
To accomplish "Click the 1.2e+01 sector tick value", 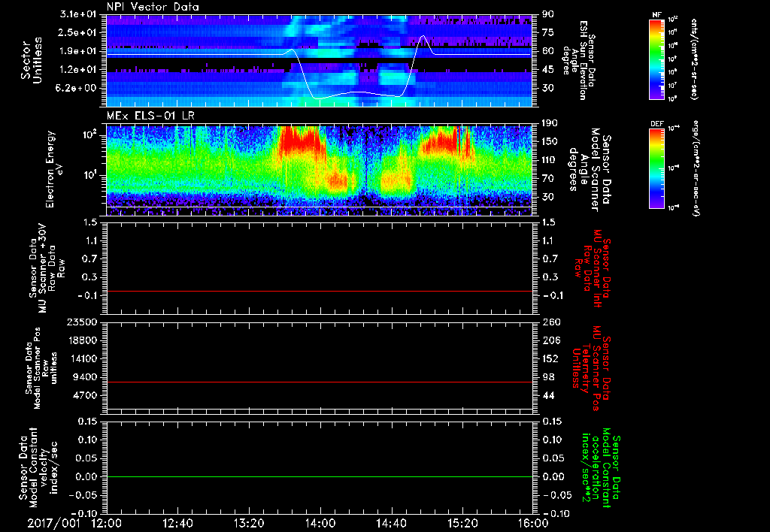I will [x=78, y=70].
